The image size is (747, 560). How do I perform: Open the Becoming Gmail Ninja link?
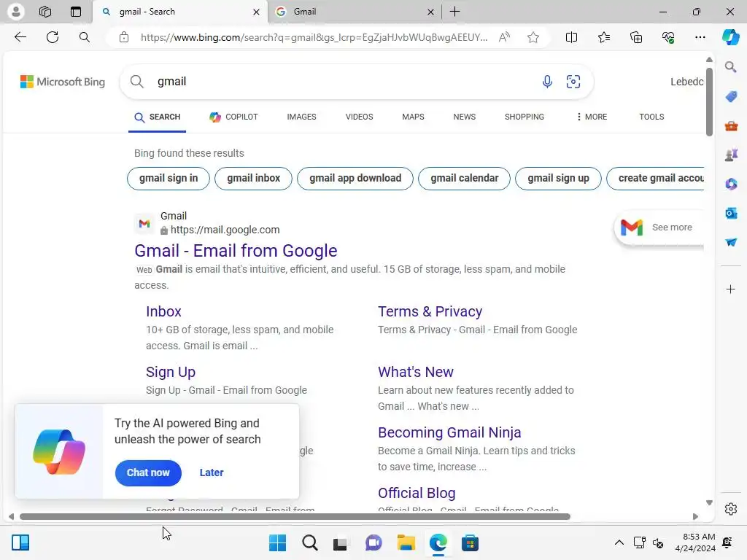(449, 432)
